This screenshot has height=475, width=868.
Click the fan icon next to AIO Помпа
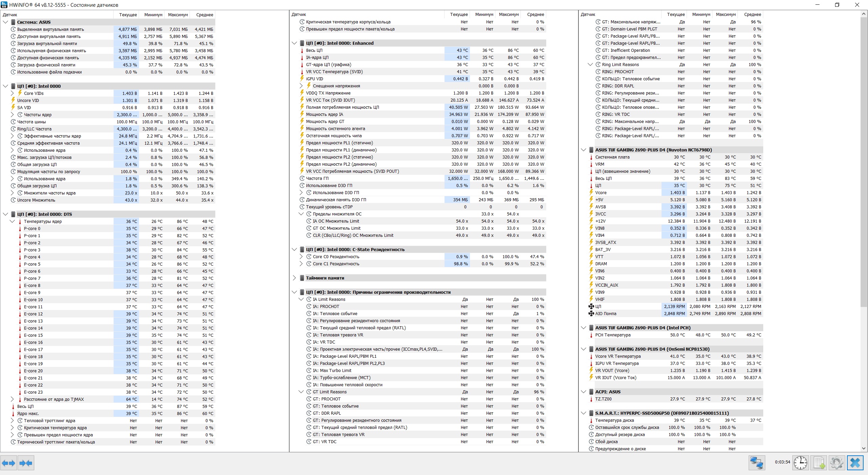tap(591, 313)
